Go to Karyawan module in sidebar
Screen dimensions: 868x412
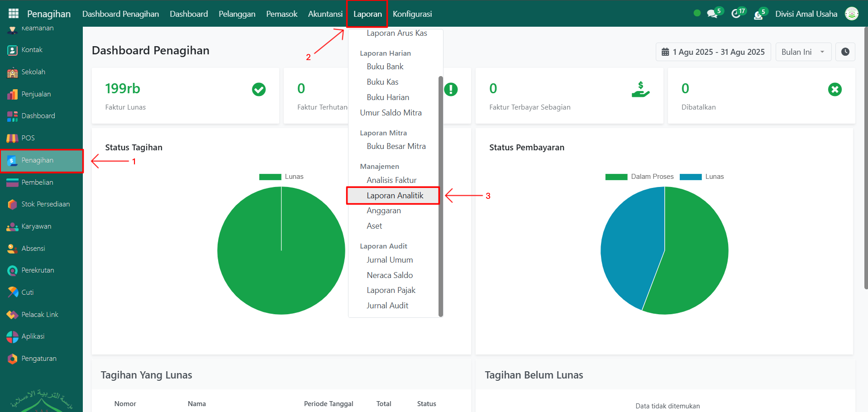coord(36,226)
